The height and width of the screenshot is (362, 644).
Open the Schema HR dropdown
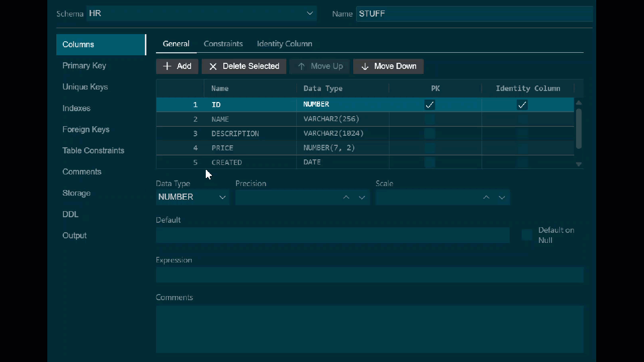[309, 14]
